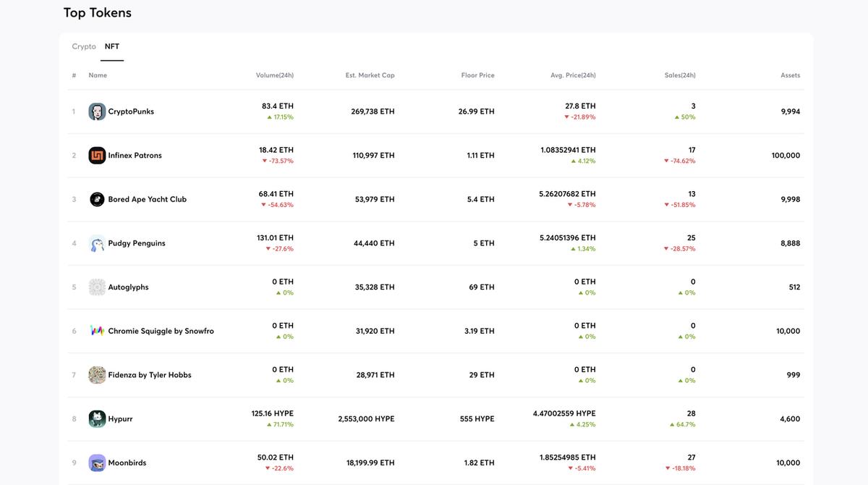Click the 100,000 assets value

(x=786, y=156)
